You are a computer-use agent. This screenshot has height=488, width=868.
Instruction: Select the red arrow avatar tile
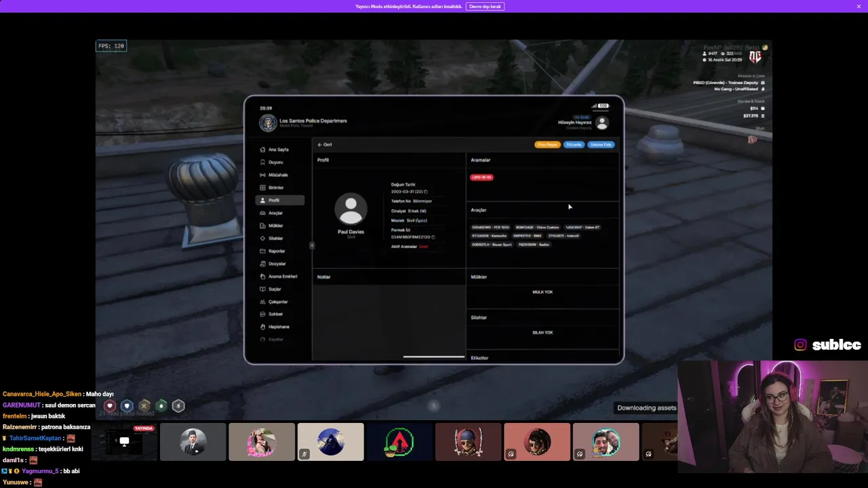[399, 442]
